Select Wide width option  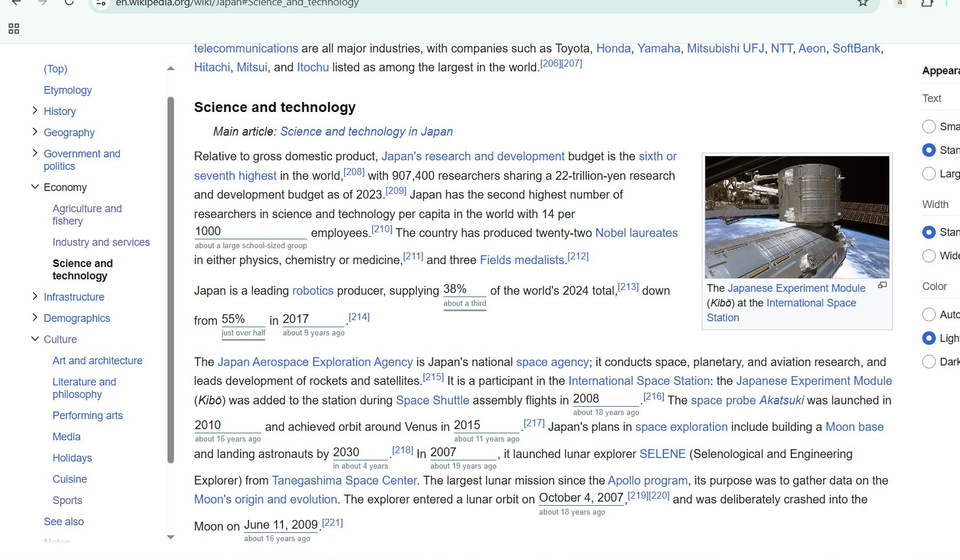(x=929, y=255)
